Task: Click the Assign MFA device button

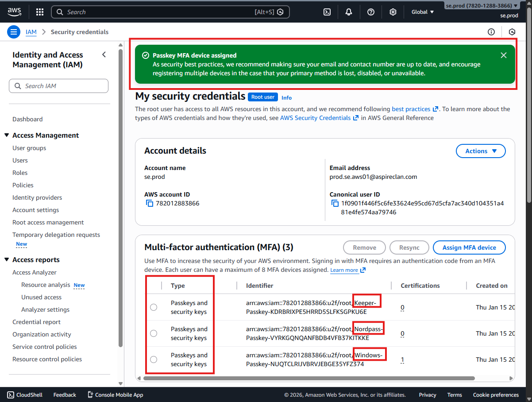Action: pos(469,247)
